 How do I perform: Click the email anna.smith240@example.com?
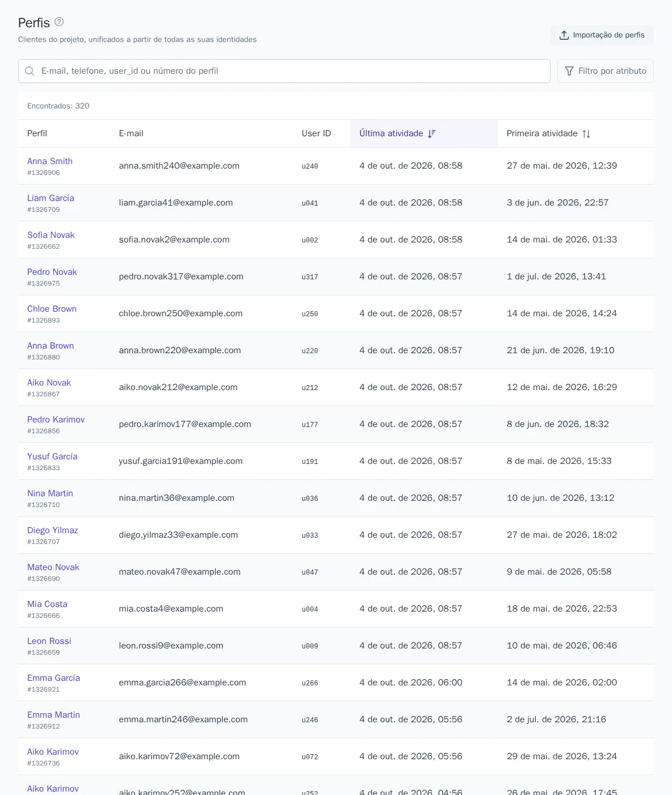point(179,166)
